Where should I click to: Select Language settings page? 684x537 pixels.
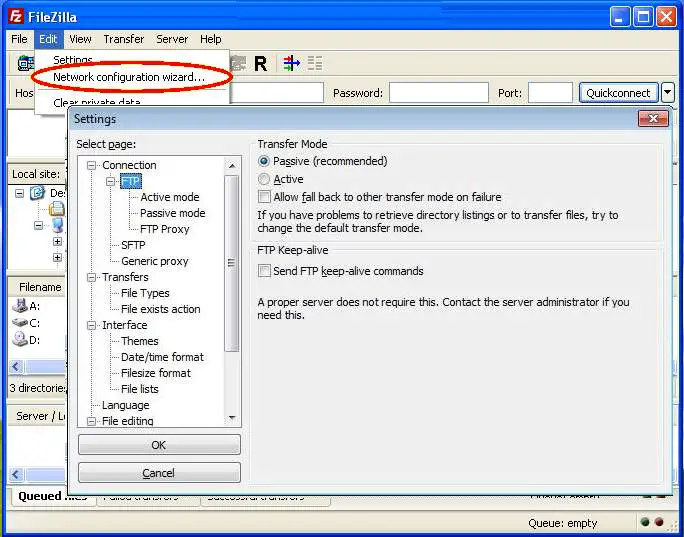pyautogui.click(x=125, y=405)
